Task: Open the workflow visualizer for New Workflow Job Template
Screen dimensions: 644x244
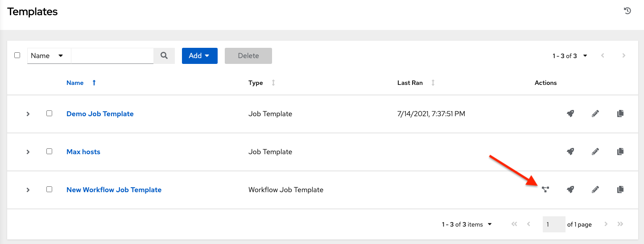Action: coord(545,189)
